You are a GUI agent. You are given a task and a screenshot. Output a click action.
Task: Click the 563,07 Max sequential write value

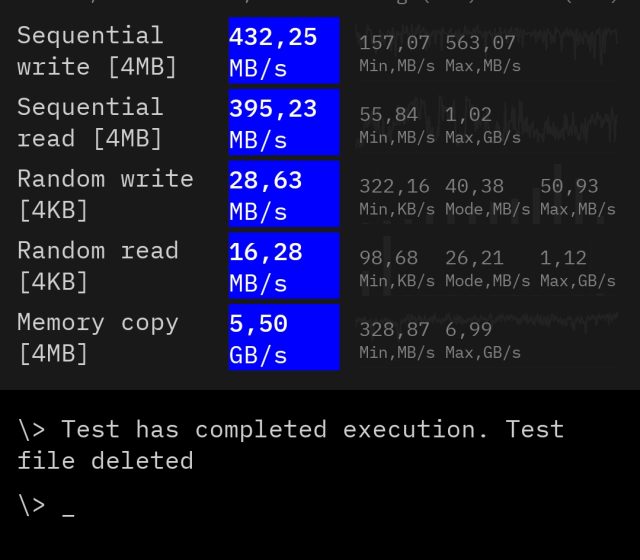[x=482, y=52]
